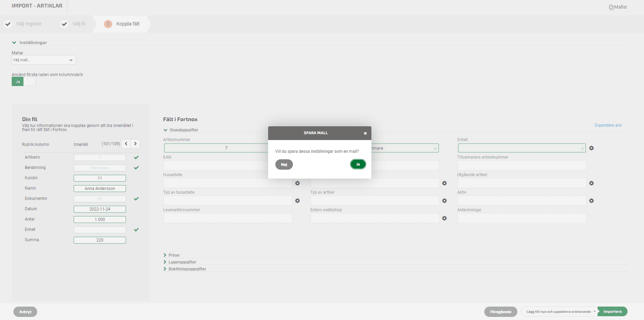Open settings gear for Utgående artikel
The image size is (644, 320).
(x=591, y=183)
